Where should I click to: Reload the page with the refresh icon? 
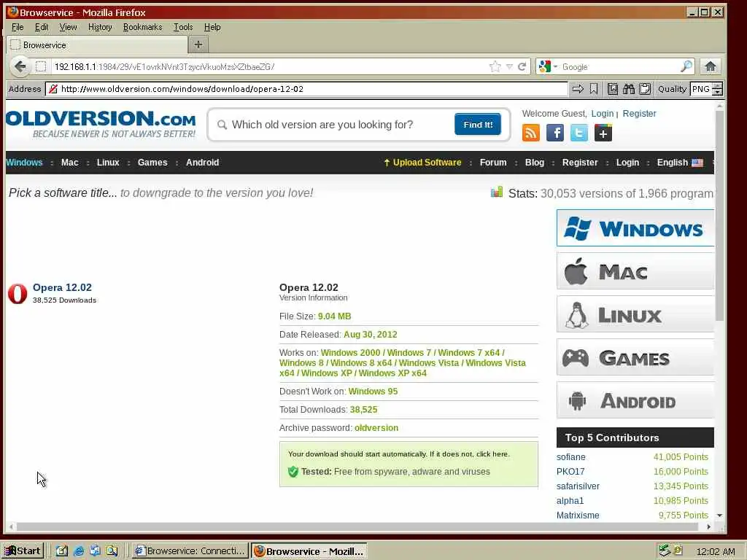(x=522, y=66)
